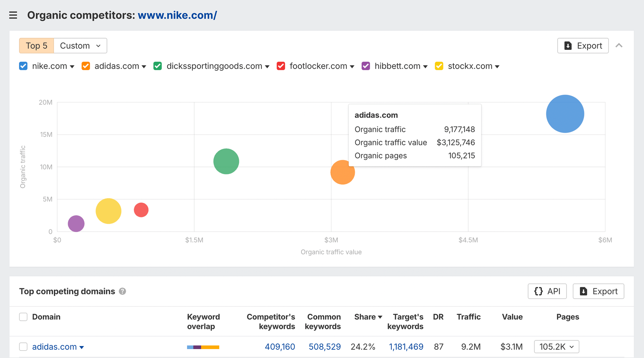Click the help icon beside Top competing domains

point(123,291)
